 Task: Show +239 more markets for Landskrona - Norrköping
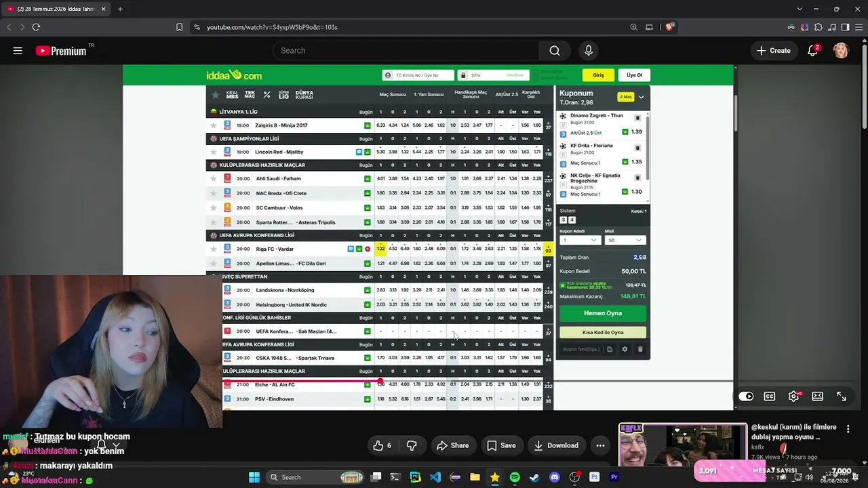tap(549, 290)
